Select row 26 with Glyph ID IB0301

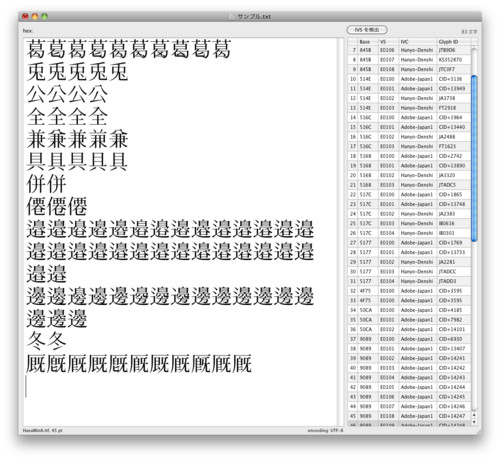[409, 233]
